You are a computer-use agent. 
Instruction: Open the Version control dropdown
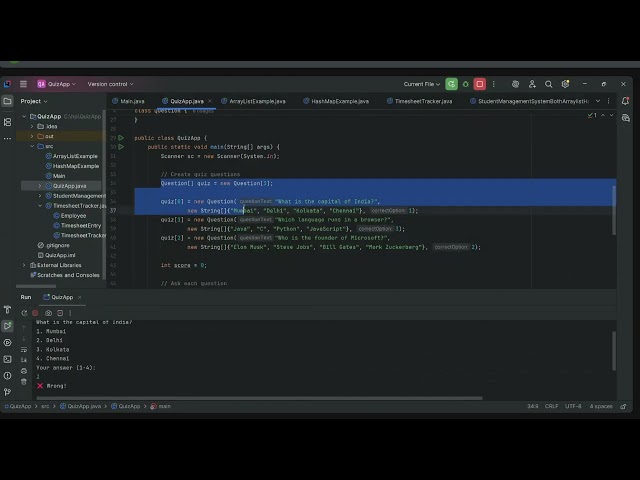point(110,84)
